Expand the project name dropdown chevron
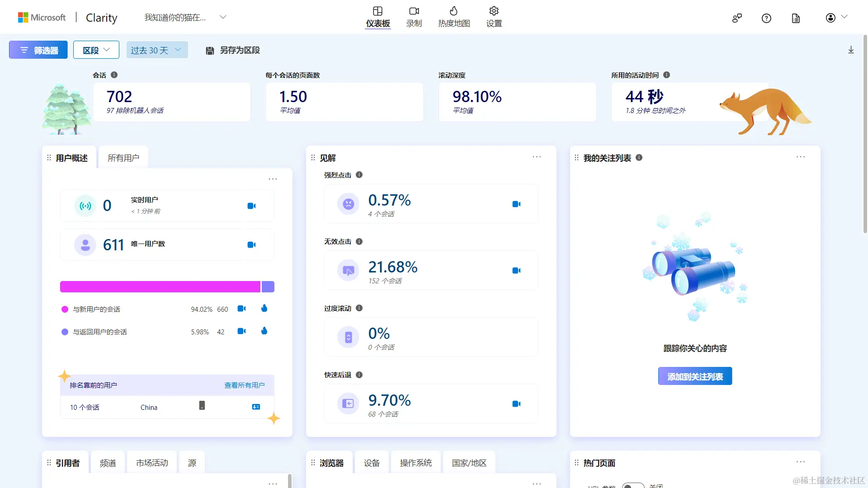Image resolution: width=868 pixels, height=488 pixels. [223, 17]
